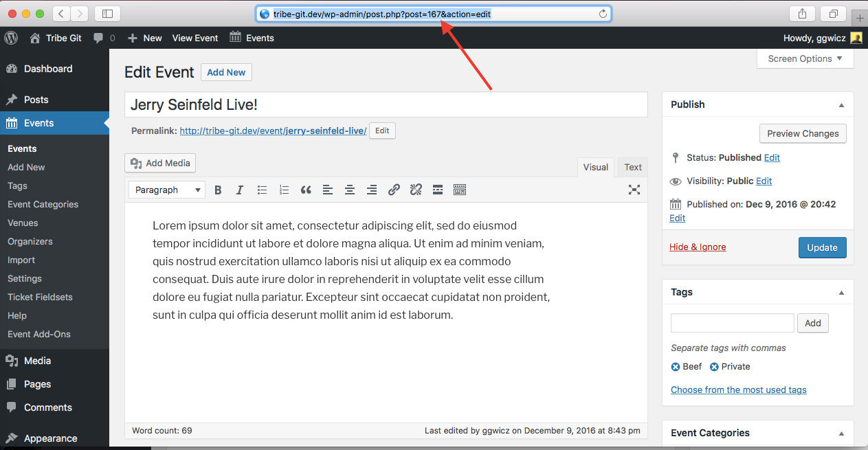
Task: Edit the post Status
Action: pyautogui.click(x=772, y=157)
